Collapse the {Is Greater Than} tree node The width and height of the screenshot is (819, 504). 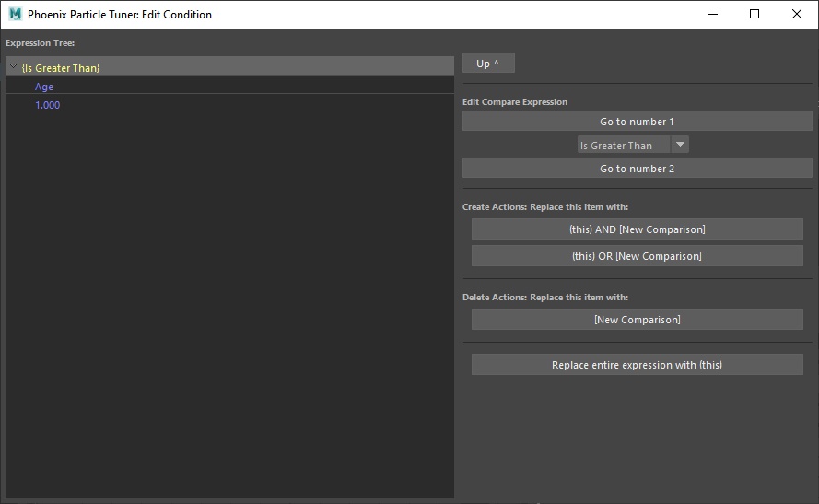(14, 66)
